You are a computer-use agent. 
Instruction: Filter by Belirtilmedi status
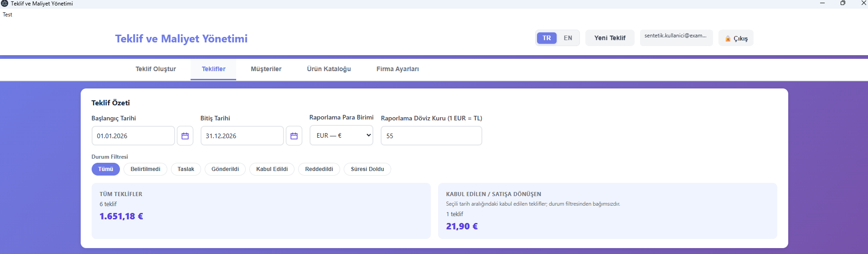145,169
